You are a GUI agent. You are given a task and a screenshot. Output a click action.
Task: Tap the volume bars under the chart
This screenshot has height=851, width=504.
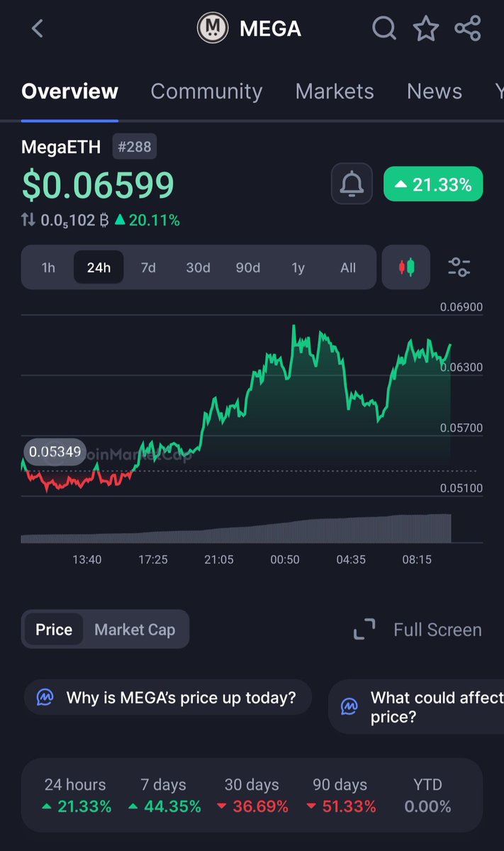[236, 529]
